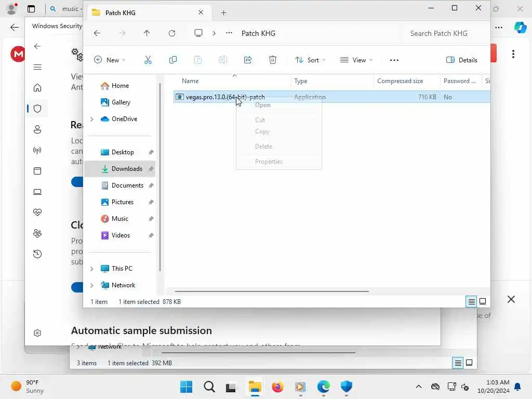Screen dimensions: 532x399
Task: Click the Copy icon in Explorer toolbar
Action: click(x=172, y=60)
